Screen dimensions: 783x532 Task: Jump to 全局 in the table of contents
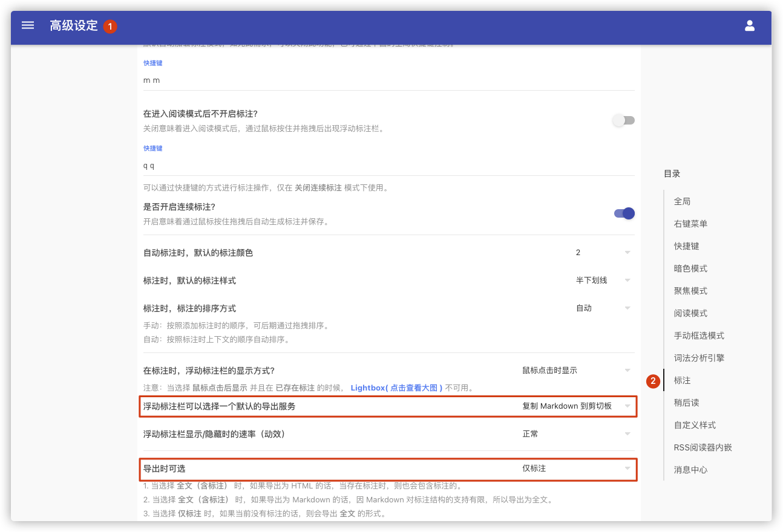click(682, 201)
